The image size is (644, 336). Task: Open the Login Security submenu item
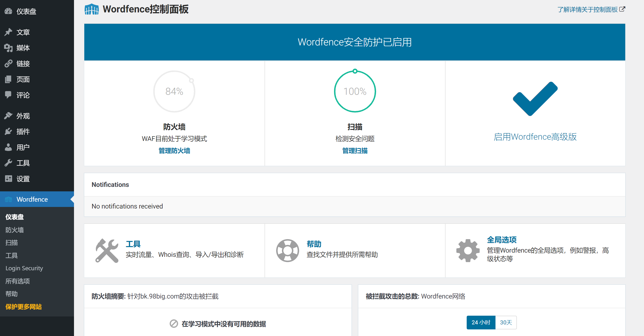coord(24,268)
